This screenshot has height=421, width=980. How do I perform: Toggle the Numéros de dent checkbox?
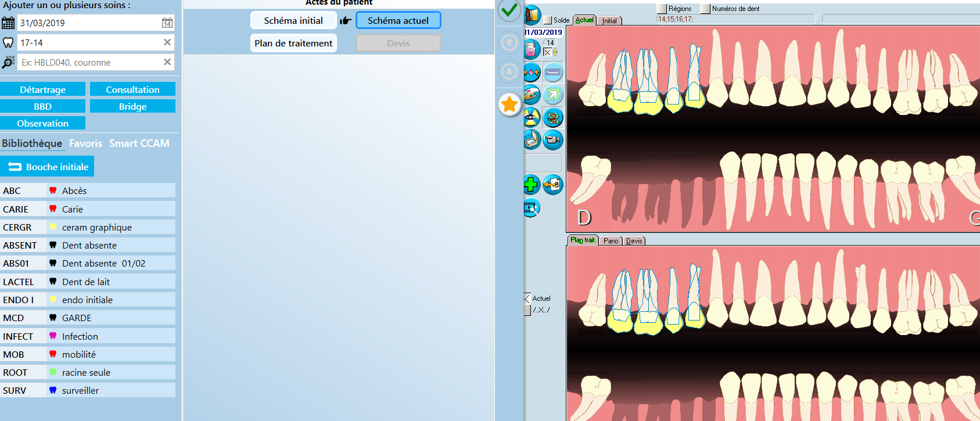click(x=705, y=9)
